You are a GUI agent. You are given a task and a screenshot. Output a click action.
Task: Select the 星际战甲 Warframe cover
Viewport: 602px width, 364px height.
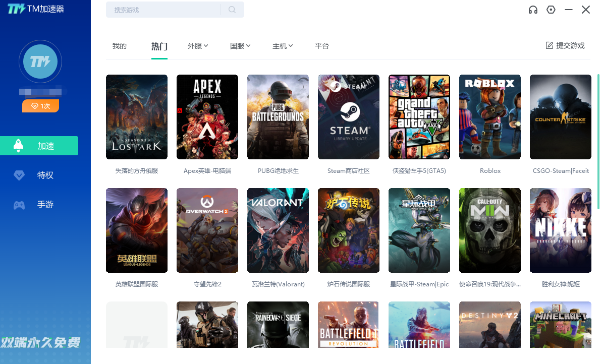pyautogui.click(x=419, y=230)
